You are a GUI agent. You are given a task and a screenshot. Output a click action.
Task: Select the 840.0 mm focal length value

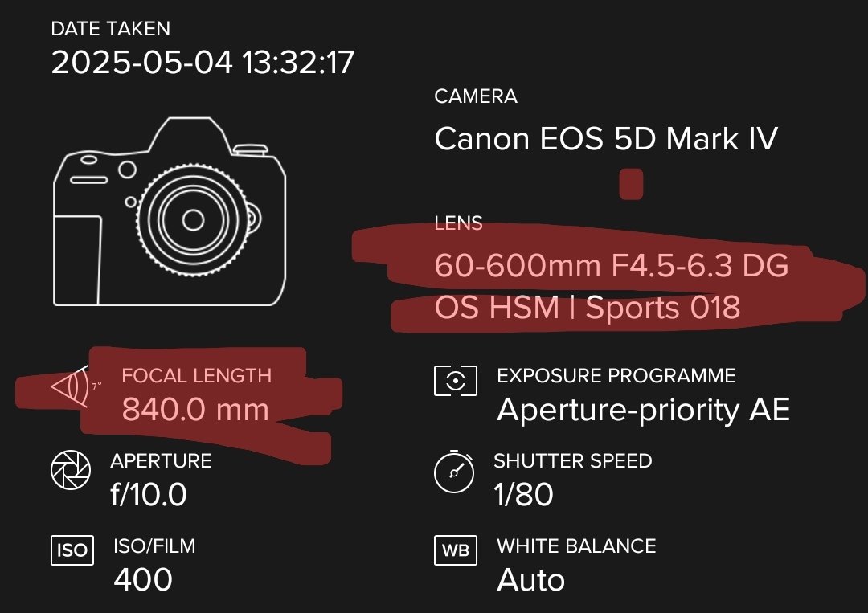[x=195, y=410]
